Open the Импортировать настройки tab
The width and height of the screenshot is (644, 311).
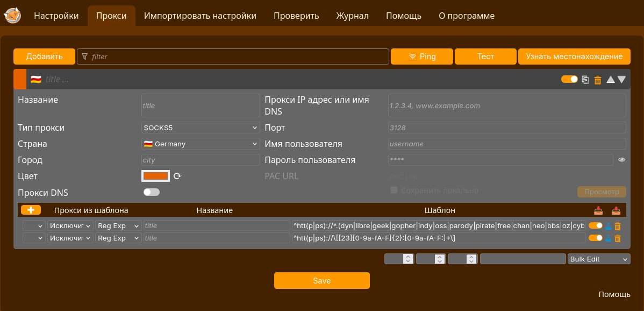click(200, 16)
